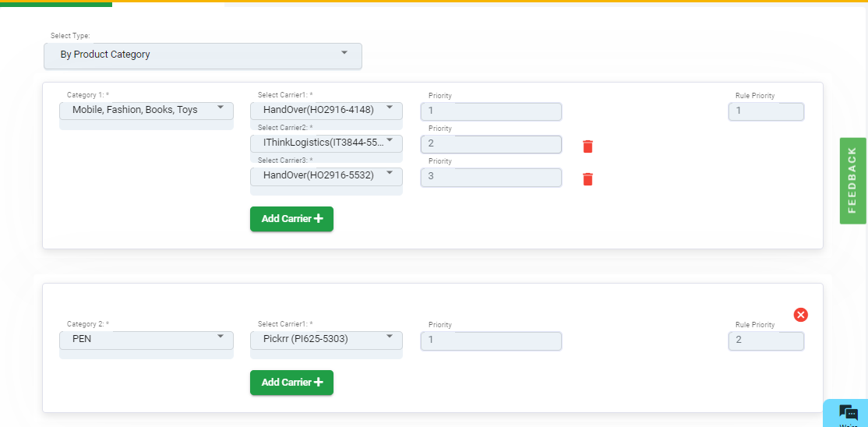Delete Carrier2 IThinkLogistics row trash icon
868x427 pixels.
pos(588,146)
